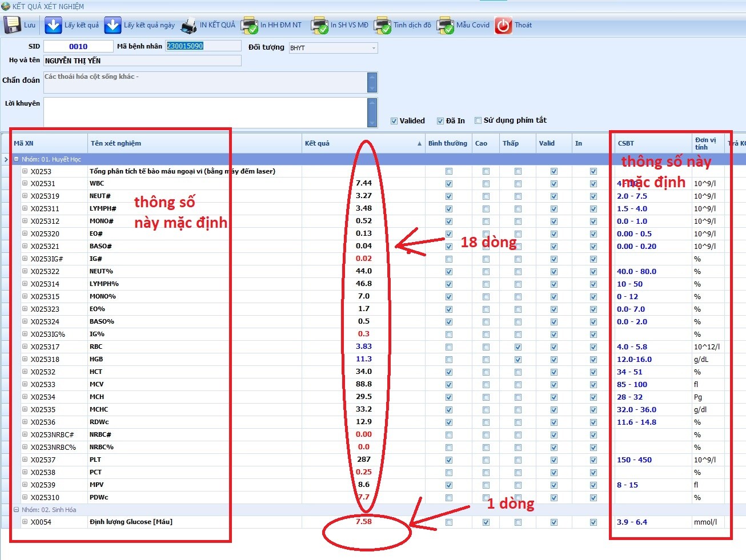Expand row X025324 BASO%

pyautogui.click(x=25, y=321)
